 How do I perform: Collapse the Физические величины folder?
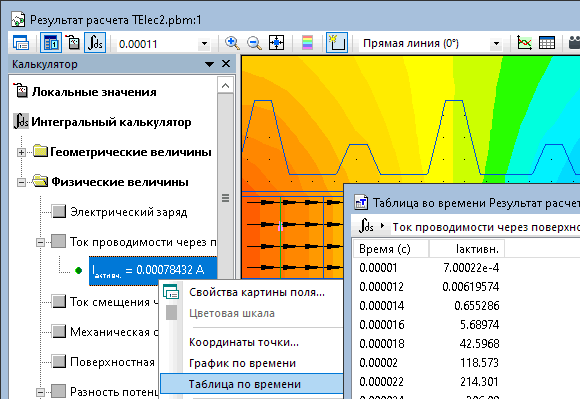(21, 182)
